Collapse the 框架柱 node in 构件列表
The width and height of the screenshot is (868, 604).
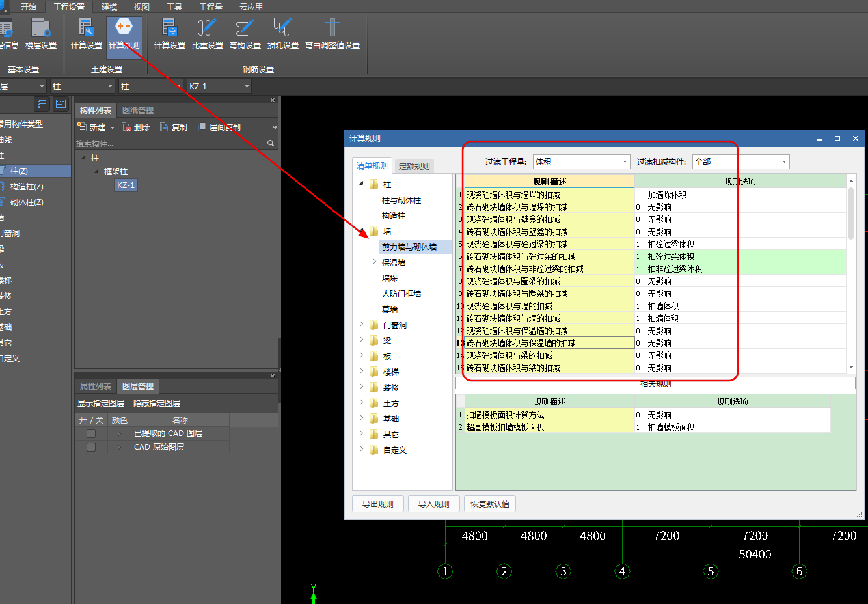click(x=96, y=171)
